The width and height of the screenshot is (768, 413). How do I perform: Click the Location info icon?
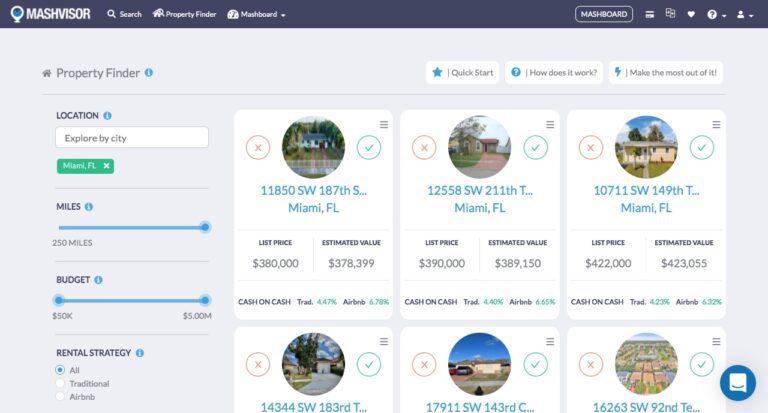(107, 116)
